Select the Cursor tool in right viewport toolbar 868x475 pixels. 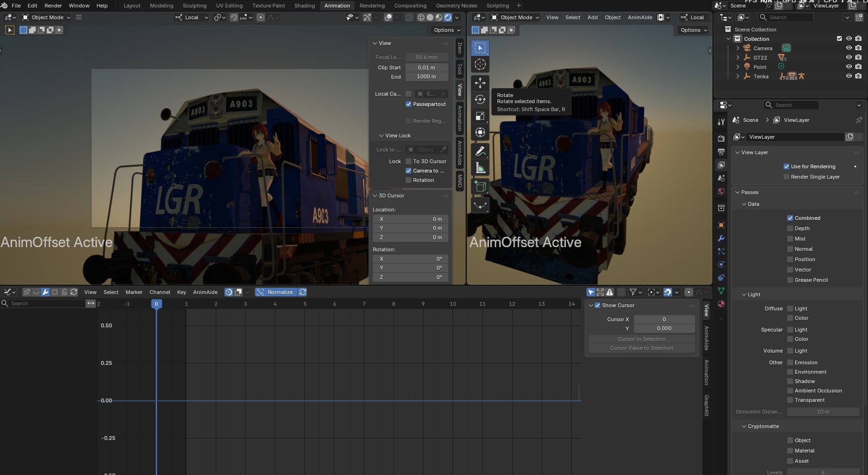480,64
